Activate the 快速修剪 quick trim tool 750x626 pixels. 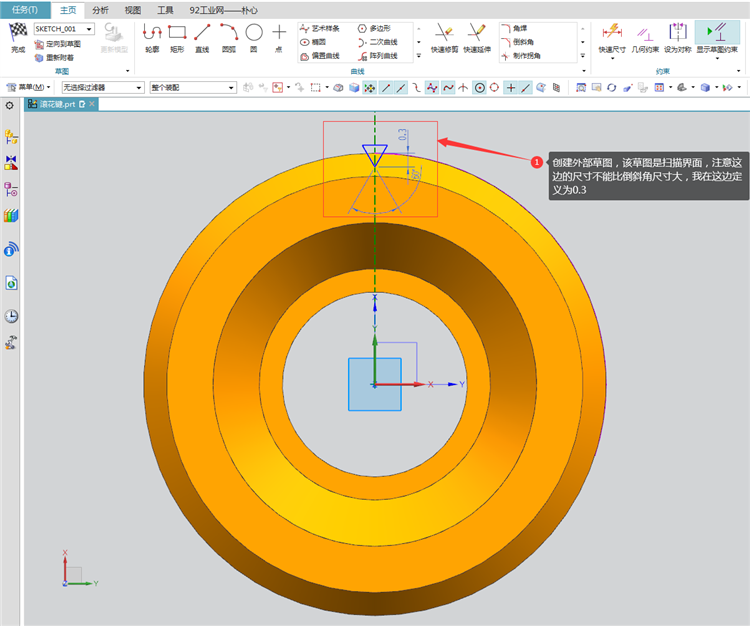pos(444,38)
